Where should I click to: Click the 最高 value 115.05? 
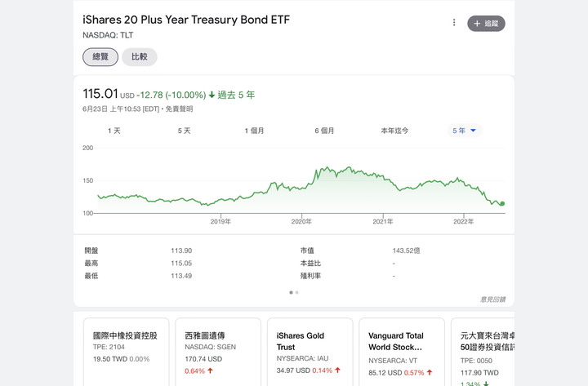(181, 264)
